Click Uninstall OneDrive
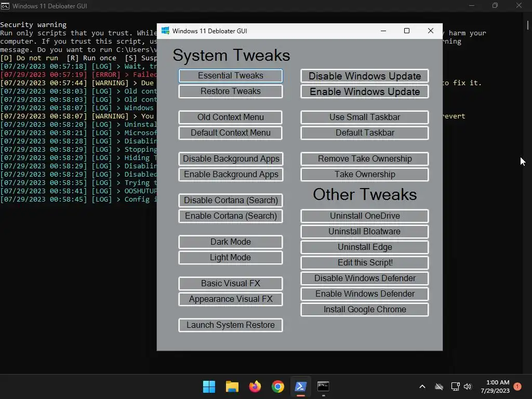 (x=365, y=216)
